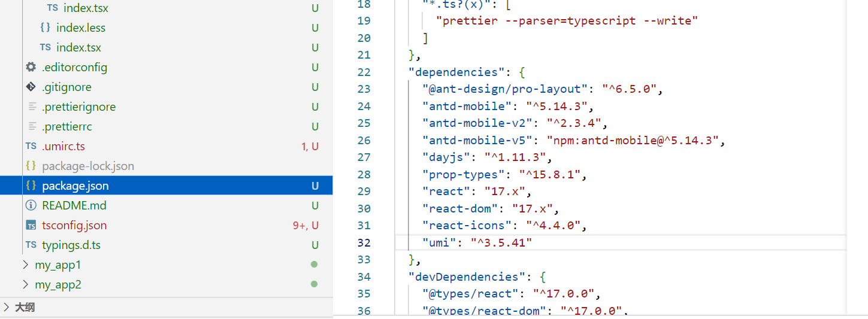The width and height of the screenshot is (868, 319).
Task: Click the TS icon beside typings.d.ts
Action: (31, 245)
